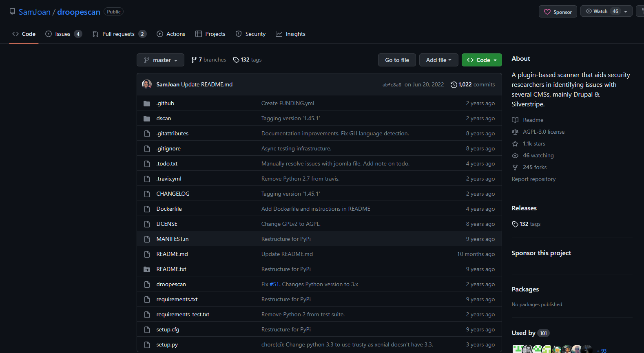This screenshot has height=353, width=644.
Task: Click the dscan folder icon
Action: coord(147,119)
